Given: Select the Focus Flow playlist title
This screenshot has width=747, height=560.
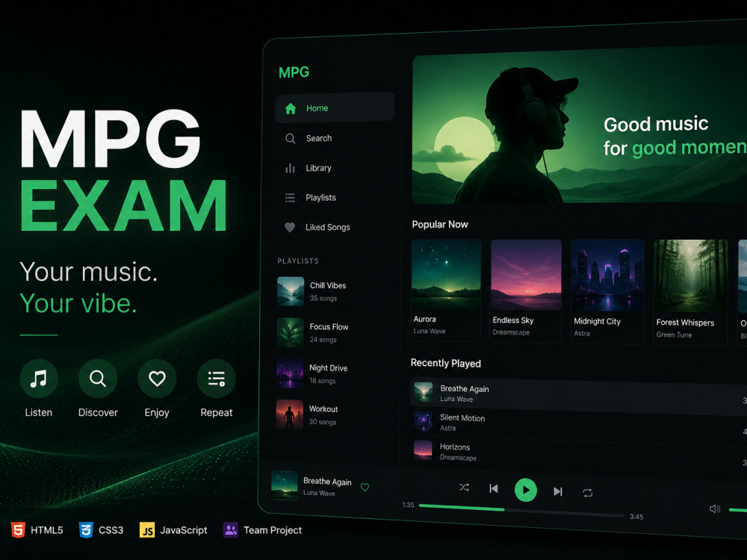Looking at the screenshot, I should 329,327.
